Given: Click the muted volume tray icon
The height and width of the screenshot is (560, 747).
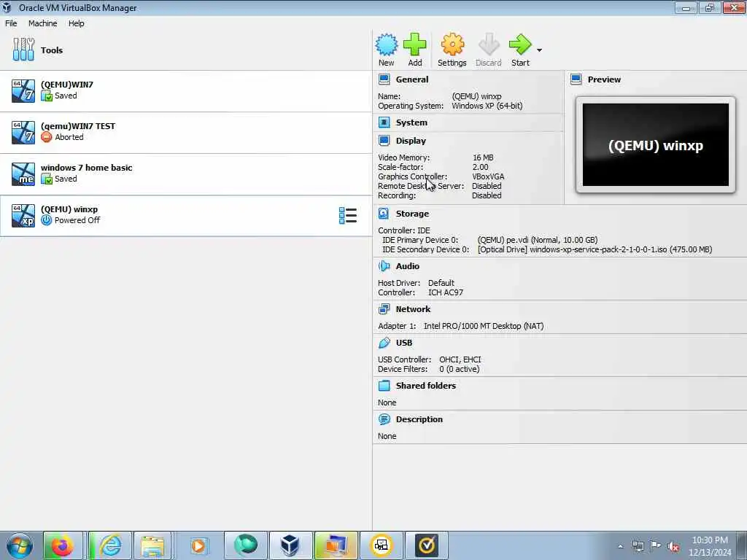Looking at the screenshot, I should tap(673, 546).
